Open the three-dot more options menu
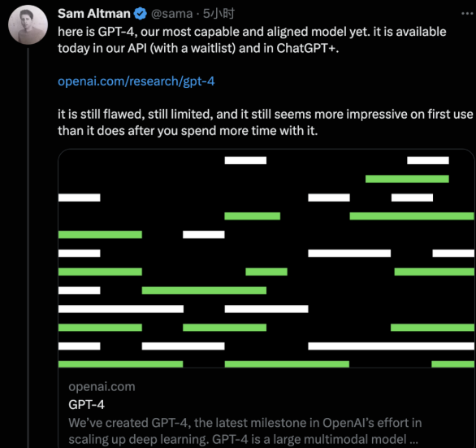476x448 pixels. pyautogui.click(x=468, y=13)
